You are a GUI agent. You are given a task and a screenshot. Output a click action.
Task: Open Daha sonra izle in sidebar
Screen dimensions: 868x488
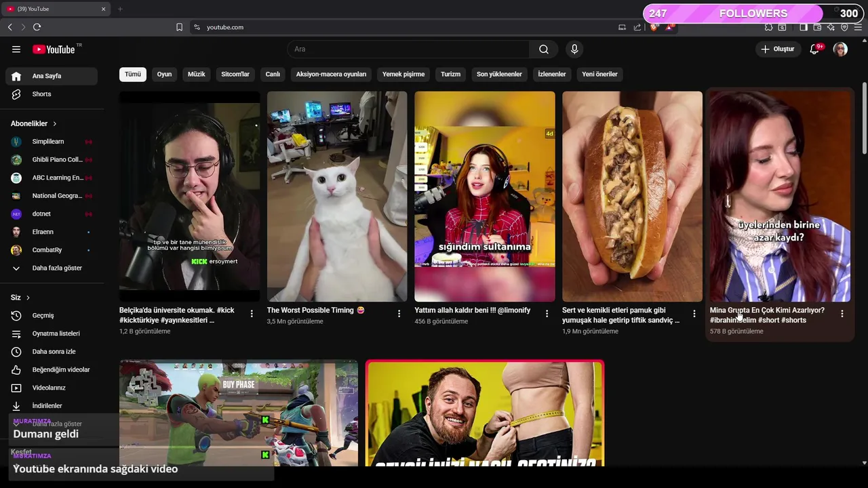pyautogui.click(x=52, y=352)
